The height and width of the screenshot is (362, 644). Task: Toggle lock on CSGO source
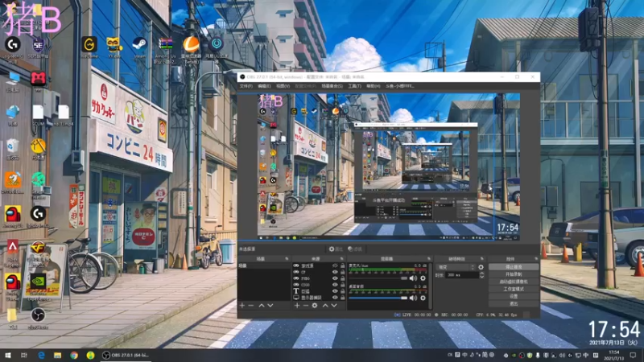343,285
